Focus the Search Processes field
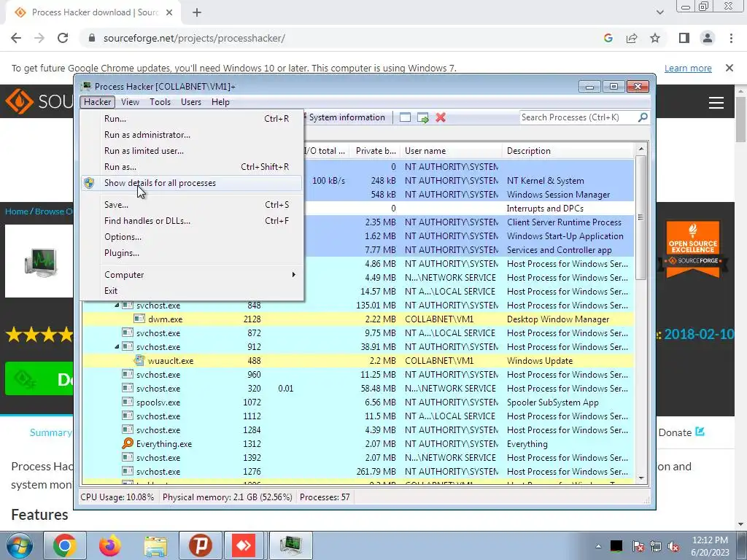 click(x=578, y=117)
